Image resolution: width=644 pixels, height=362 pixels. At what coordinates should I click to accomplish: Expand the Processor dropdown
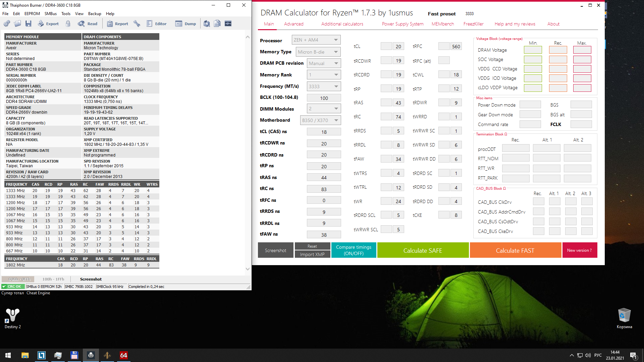[316, 40]
